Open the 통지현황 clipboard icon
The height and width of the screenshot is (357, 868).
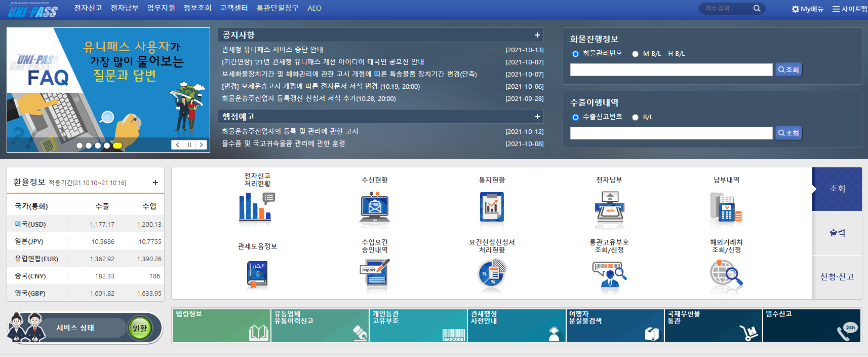tap(492, 207)
